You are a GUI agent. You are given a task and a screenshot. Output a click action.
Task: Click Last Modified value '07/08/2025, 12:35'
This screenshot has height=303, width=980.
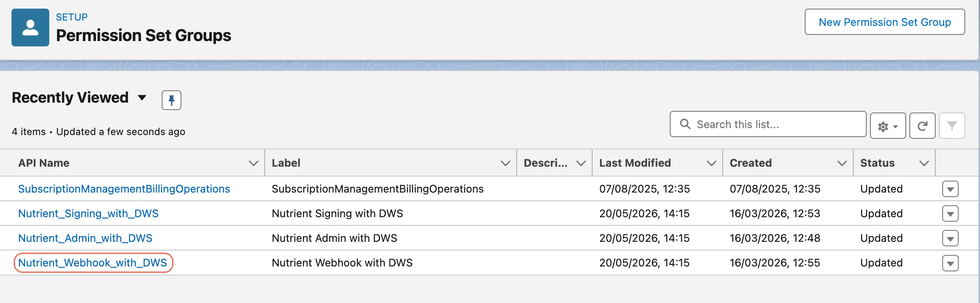(644, 189)
